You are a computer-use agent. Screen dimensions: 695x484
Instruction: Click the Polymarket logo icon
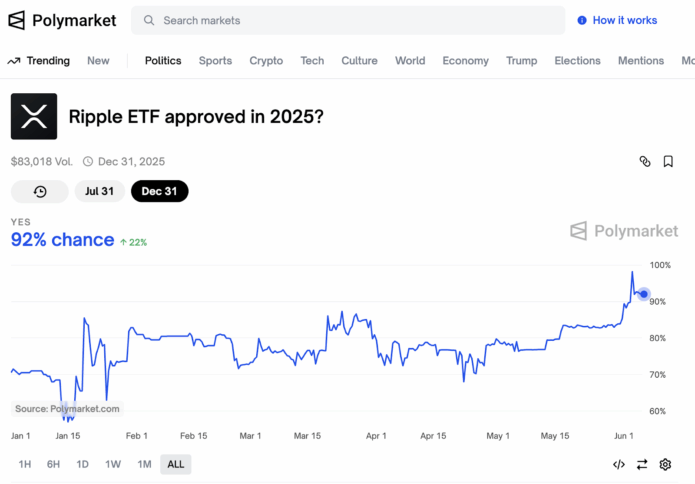(16, 20)
